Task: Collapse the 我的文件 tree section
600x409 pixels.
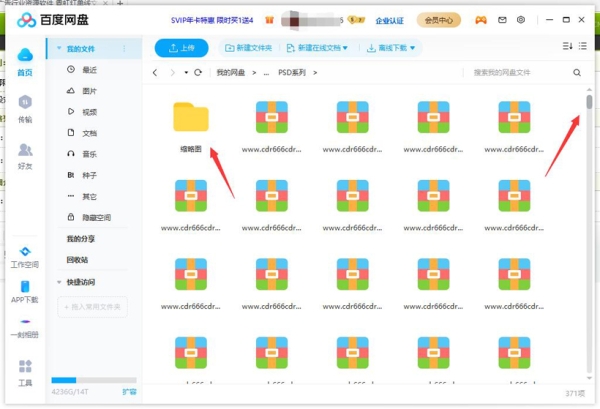Action: (59, 49)
